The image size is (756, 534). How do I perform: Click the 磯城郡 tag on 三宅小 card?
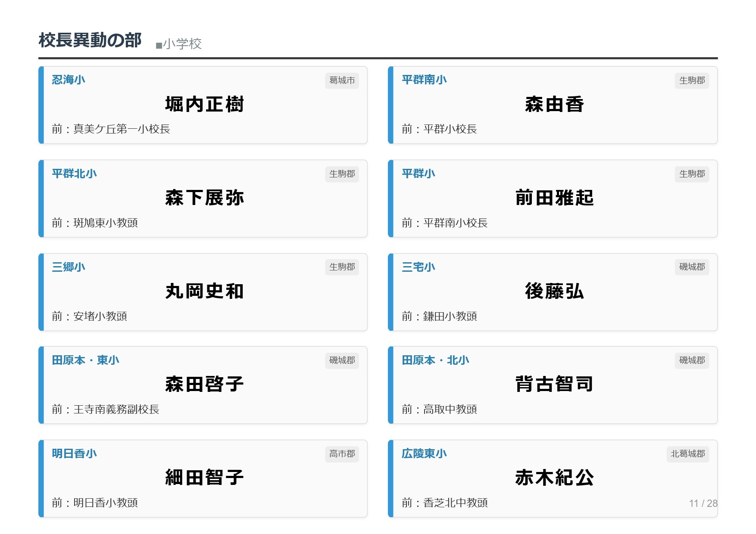691,267
